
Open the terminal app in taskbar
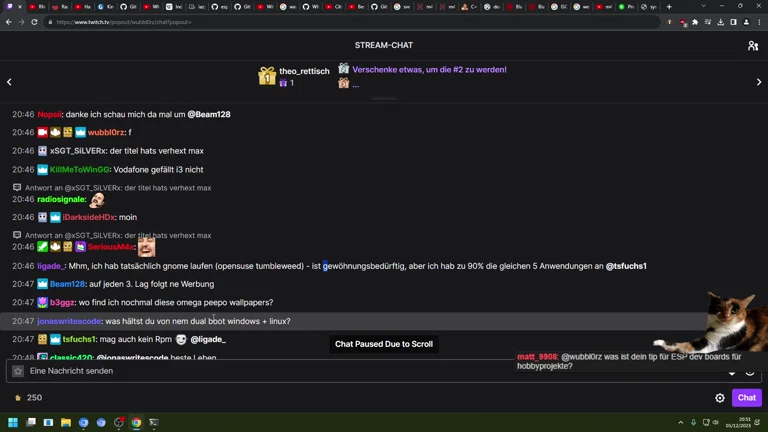click(x=154, y=422)
